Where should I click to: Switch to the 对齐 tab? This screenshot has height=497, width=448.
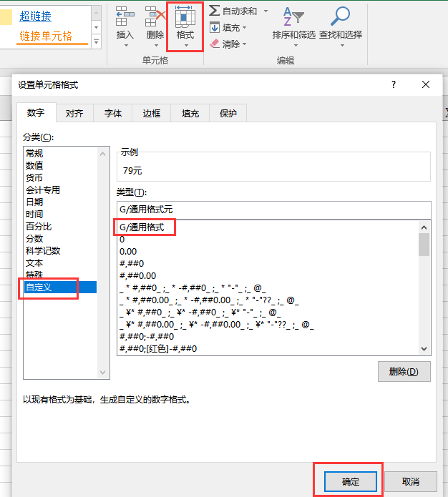(74, 113)
